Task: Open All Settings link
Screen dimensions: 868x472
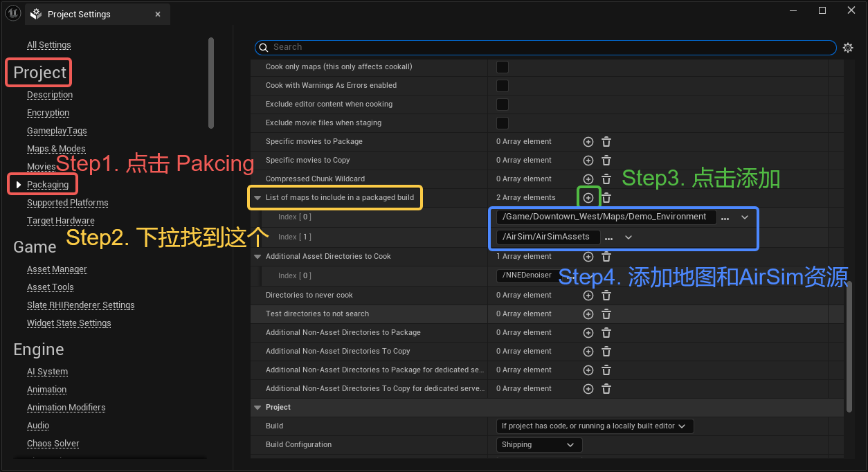Action: [x=49, y=45]
